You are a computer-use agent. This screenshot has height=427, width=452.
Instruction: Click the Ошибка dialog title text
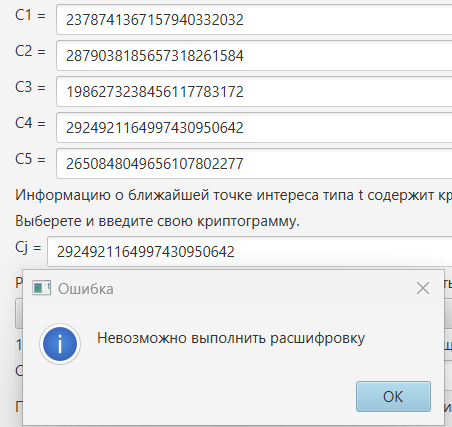pos(86,289)
